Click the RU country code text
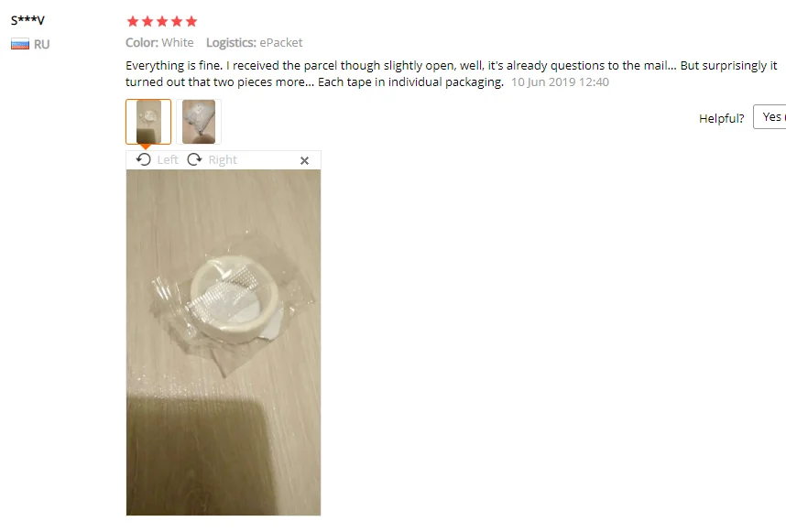Screen dimensions: 786x532 (41, 45)
